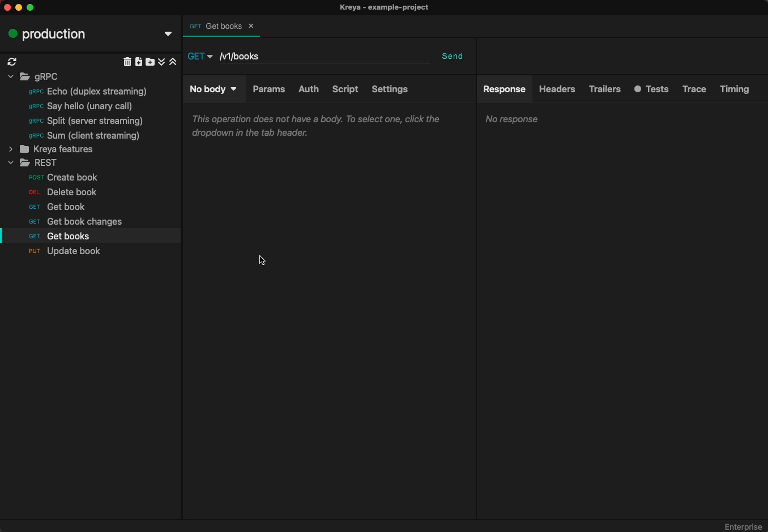768x532 pixels.
Task: Click the new operation file icon
Action: pyautogui.click(x=139, y=62)
